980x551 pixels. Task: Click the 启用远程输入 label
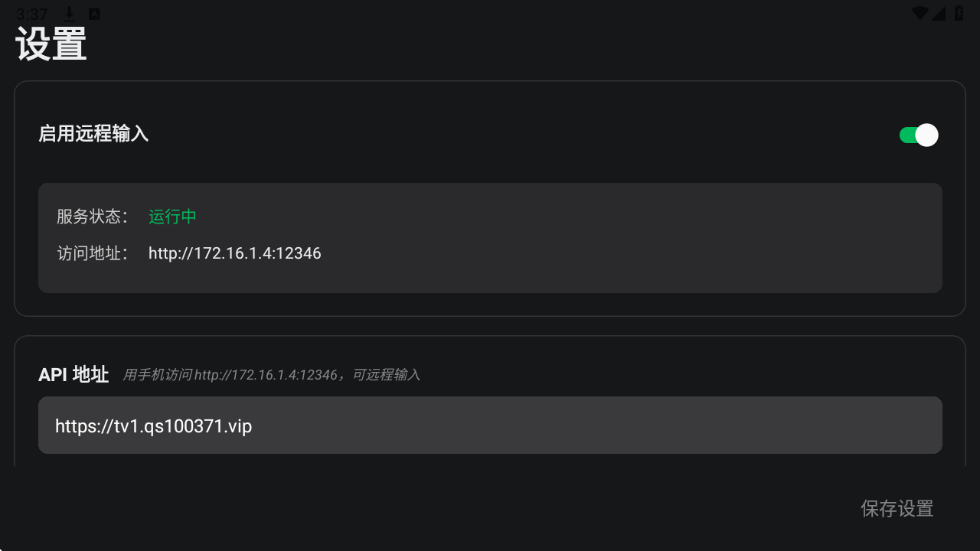click(x=93, y=134)
